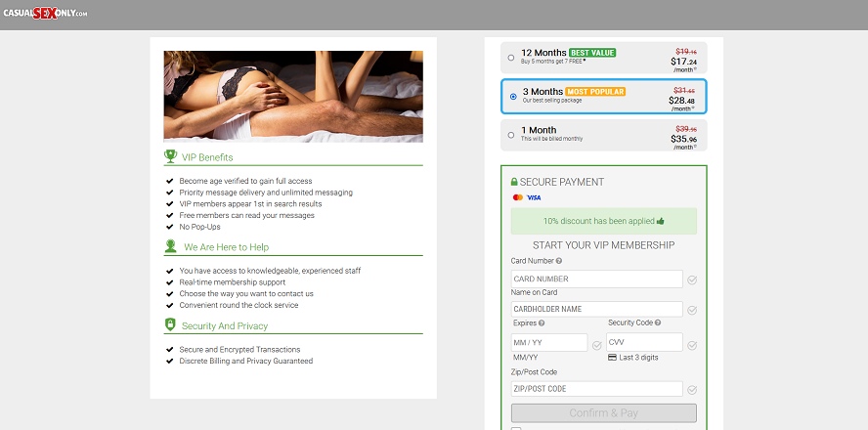Open the CasualSexOnly.com site logo
Screen dimensions: 868x430
click(45, 14)
